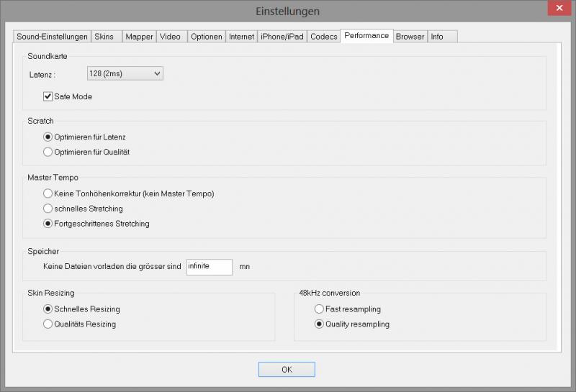Go to the Mapper tab
The image size is (576, 392).
click(138, 37)
